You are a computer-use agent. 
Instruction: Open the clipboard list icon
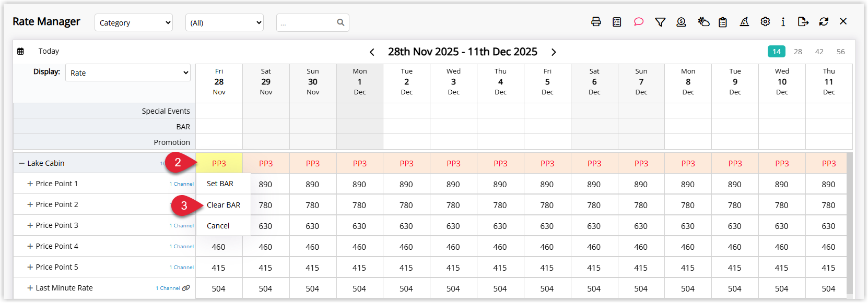tap(723, 22)
